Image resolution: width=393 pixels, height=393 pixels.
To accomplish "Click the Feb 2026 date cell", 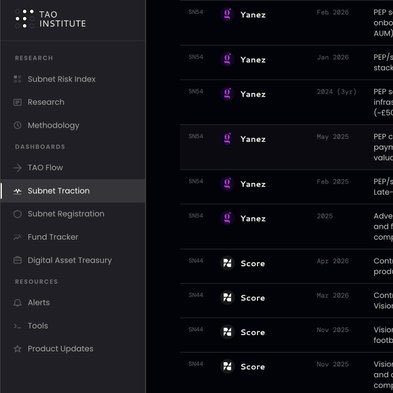I will pos(333,13).
